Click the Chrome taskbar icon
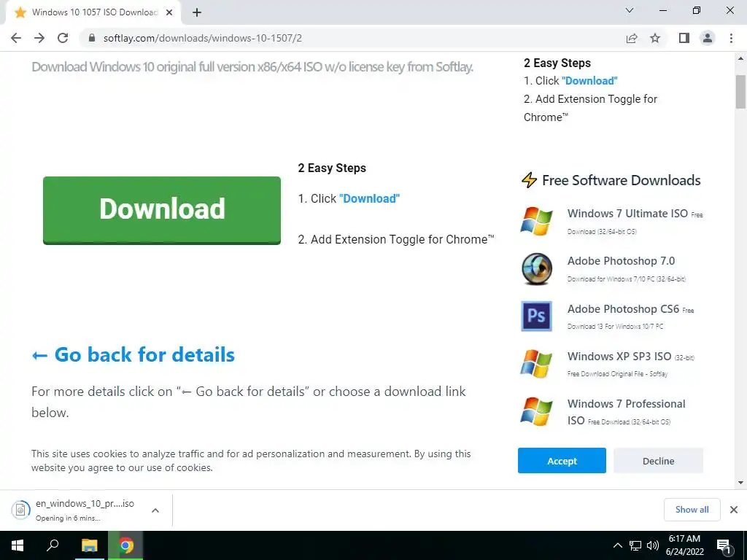The height and width of the screenshot is (560, 747). point(125,545)
